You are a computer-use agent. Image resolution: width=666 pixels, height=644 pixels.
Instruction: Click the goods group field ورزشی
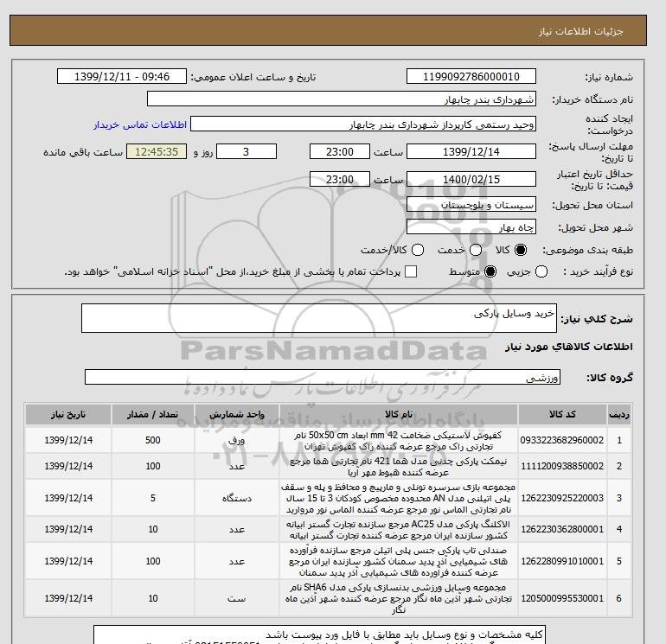[x=323, y=377]
